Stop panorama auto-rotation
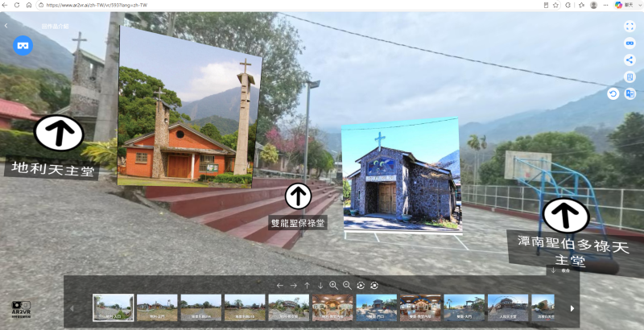 pos(374,286)
